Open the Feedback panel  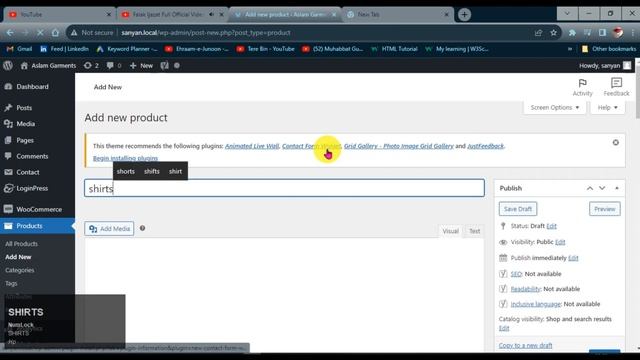[616, 87]
